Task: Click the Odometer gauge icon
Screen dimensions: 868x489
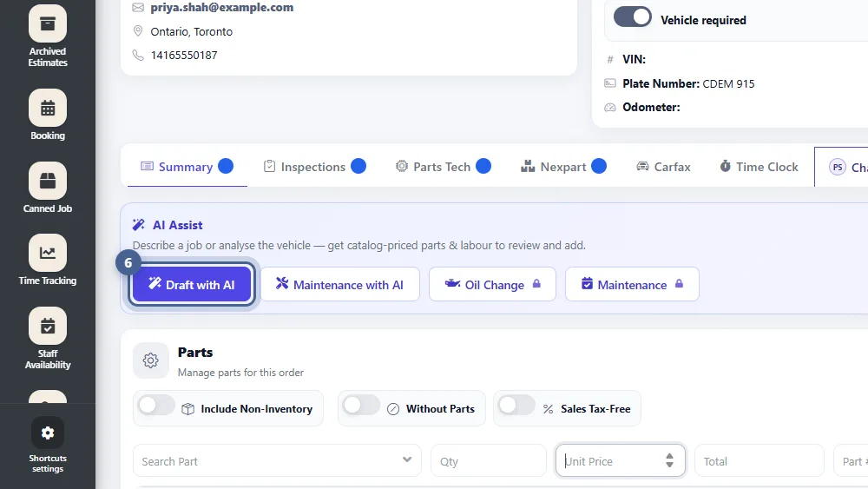Action: [x=610, y=108]
